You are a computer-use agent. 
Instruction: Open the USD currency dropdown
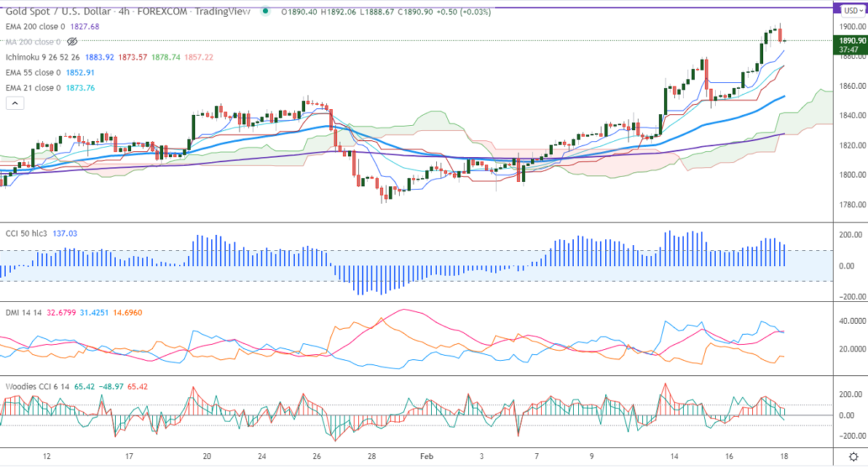[853, 10]
